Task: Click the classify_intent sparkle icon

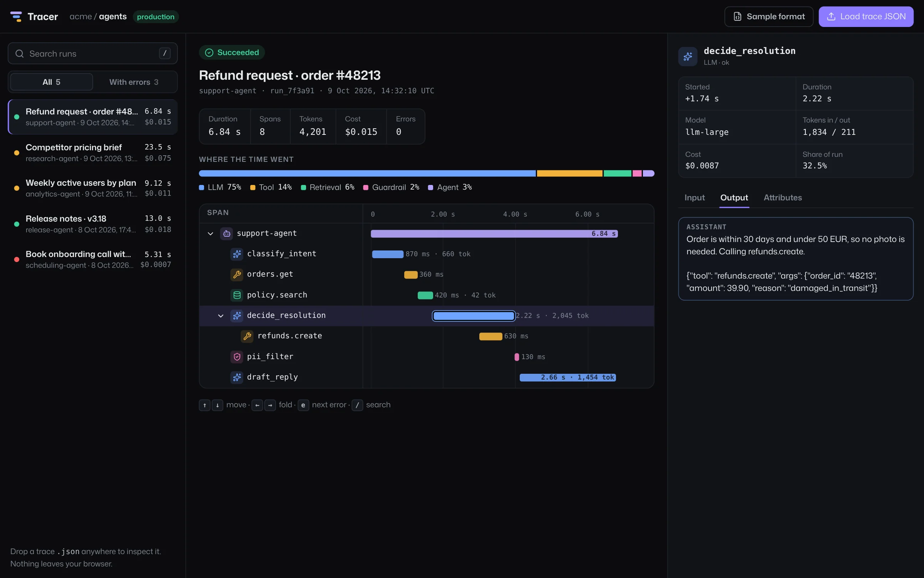Action: click(237, 254)
